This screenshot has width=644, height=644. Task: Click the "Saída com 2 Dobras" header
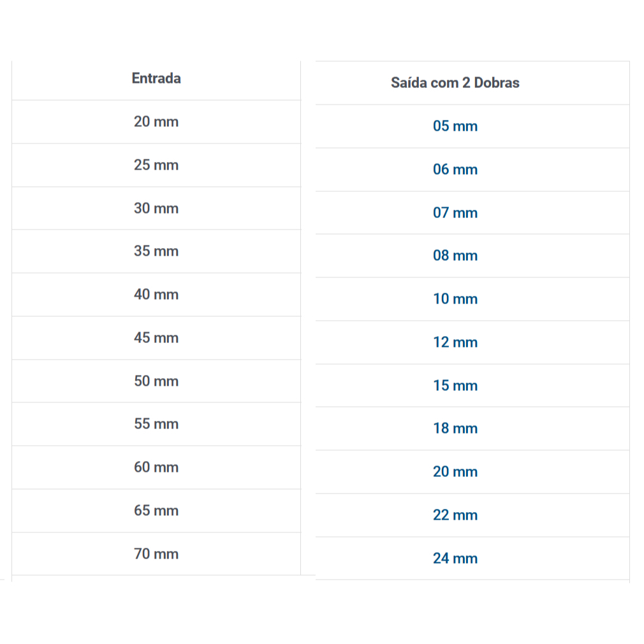(455, 83)
